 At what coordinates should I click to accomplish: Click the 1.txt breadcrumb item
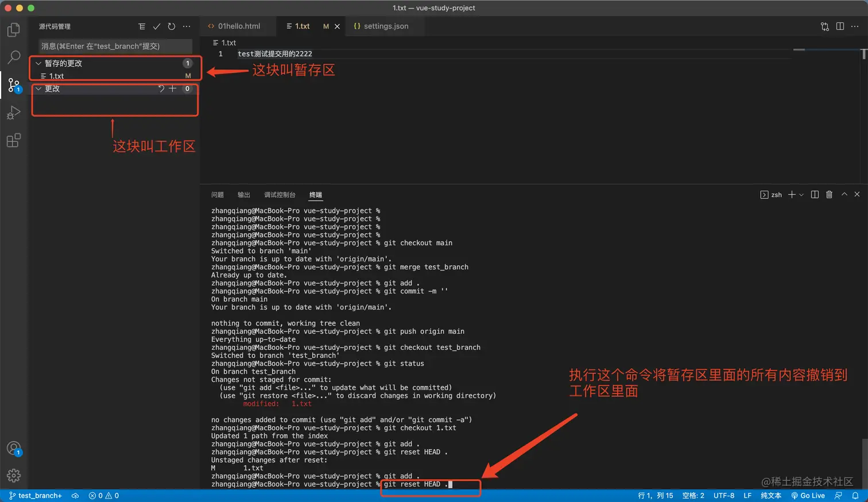click(x=224, y=43)
